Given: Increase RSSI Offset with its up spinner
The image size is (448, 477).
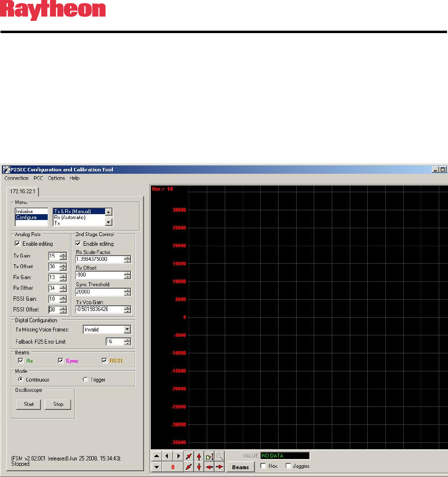Looking at the screenshot, I should (x=63, y=308).
